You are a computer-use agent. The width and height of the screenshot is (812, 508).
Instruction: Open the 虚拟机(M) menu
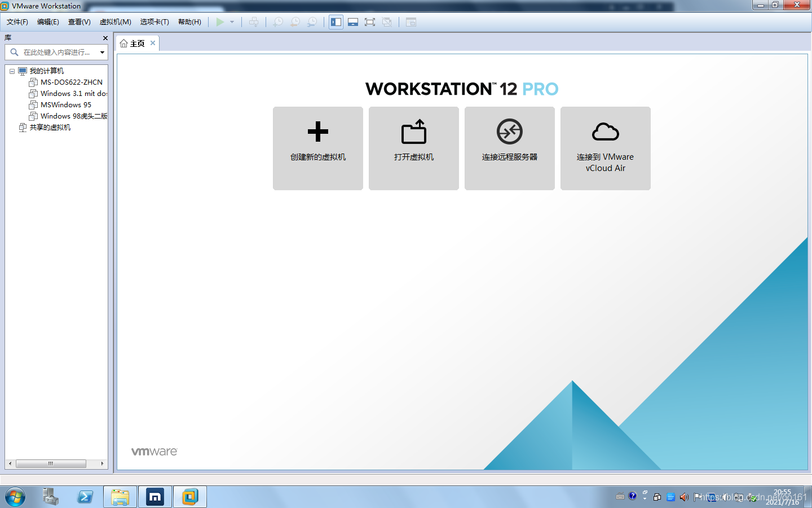116,22
